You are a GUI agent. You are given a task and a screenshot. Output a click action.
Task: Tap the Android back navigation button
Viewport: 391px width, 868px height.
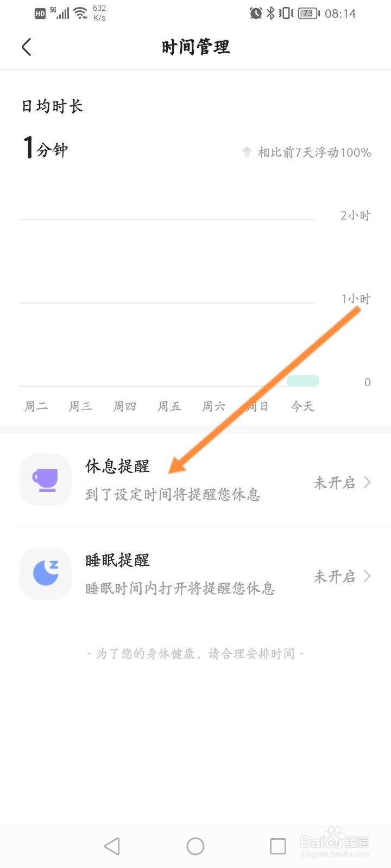pos(112,846)
